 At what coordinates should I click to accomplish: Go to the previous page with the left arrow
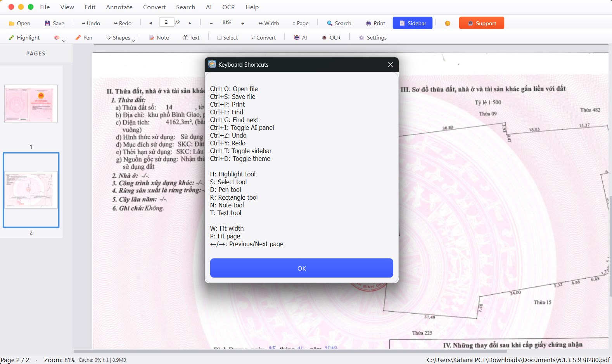coord(150,23)
